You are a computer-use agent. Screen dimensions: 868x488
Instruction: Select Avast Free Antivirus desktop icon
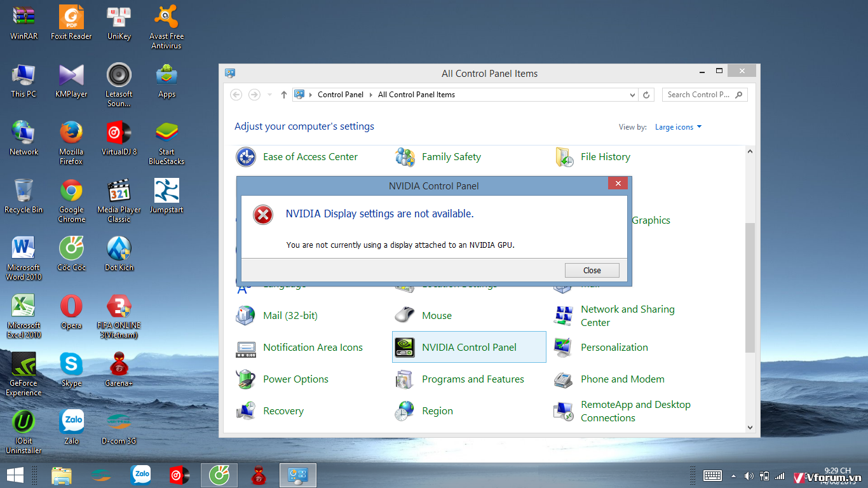(166, 27)
